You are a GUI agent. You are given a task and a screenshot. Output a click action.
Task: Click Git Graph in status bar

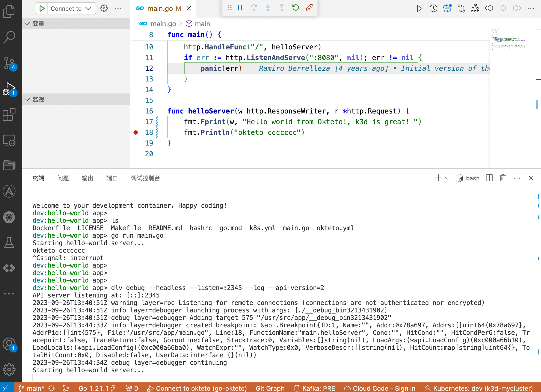pos(270,388)
